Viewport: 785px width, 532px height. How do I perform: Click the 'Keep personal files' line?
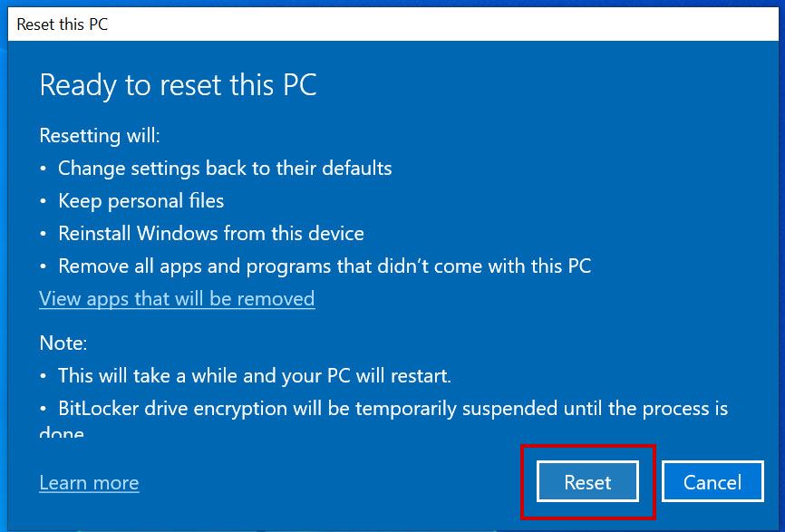coord(141,201)
